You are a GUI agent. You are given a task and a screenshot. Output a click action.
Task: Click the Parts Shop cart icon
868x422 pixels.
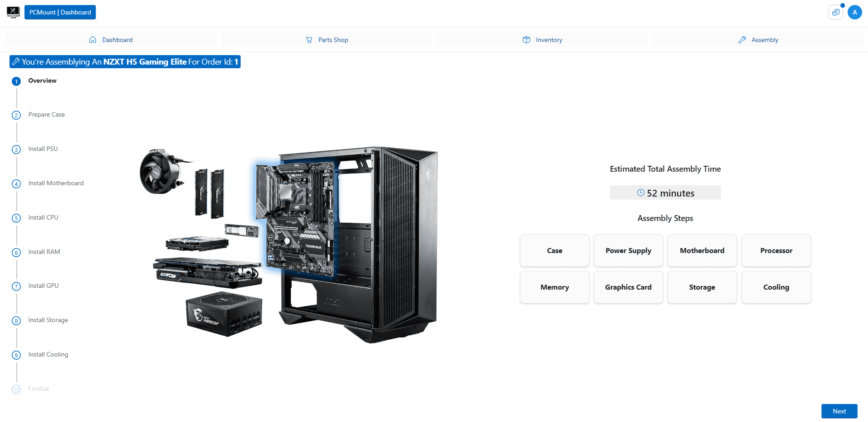[309, 40]
